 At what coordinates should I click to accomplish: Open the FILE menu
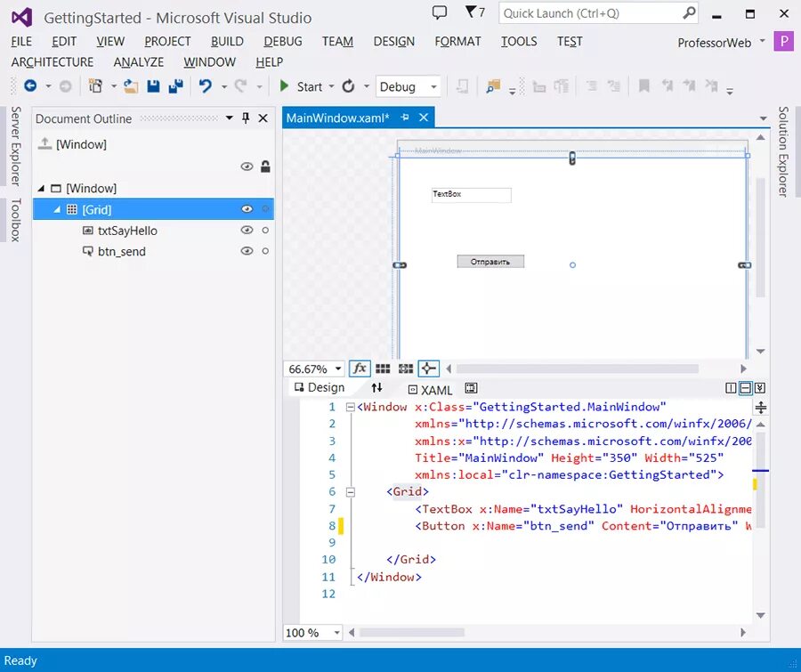[21, 42]
